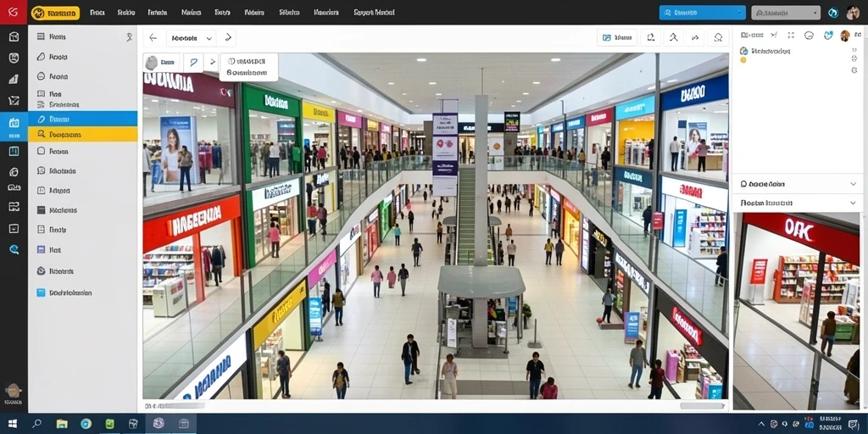
Task: Select the yellow highlighted row in the navigation panel
Action: [x=82, y=134]
